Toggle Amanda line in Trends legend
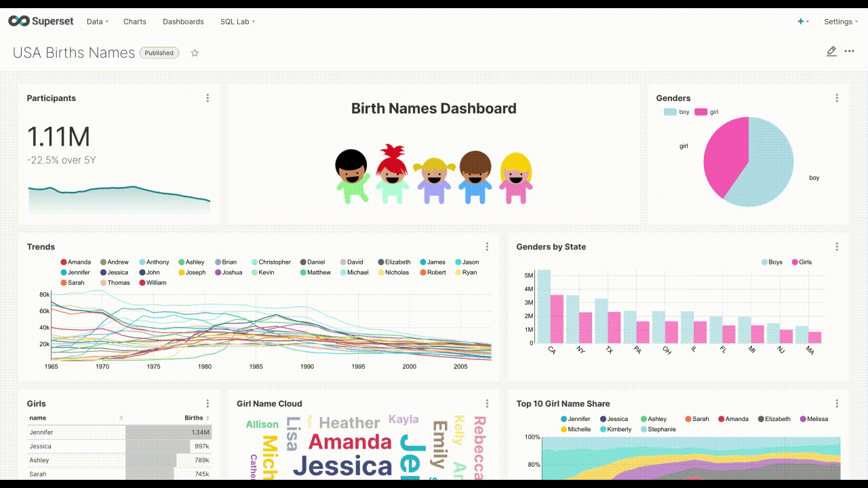The image size is (868, 488). (75, 262)
